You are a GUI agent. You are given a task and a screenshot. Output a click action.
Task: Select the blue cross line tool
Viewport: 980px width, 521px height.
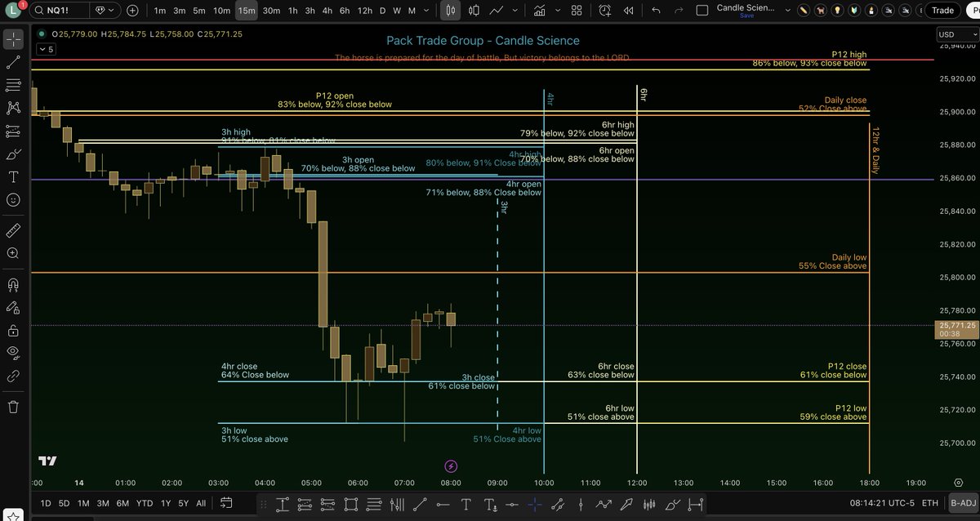pyautogui.click(x=535, y=504)
